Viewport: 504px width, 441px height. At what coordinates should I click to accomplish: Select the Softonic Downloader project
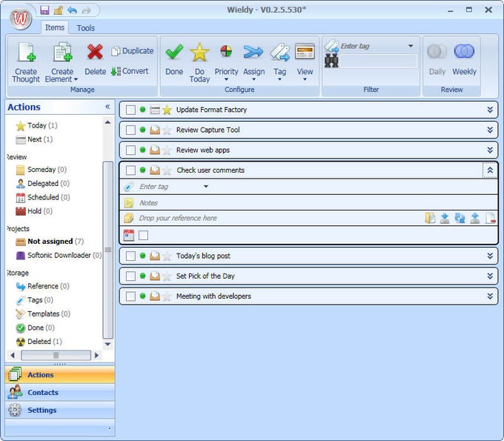click(59, 255)
